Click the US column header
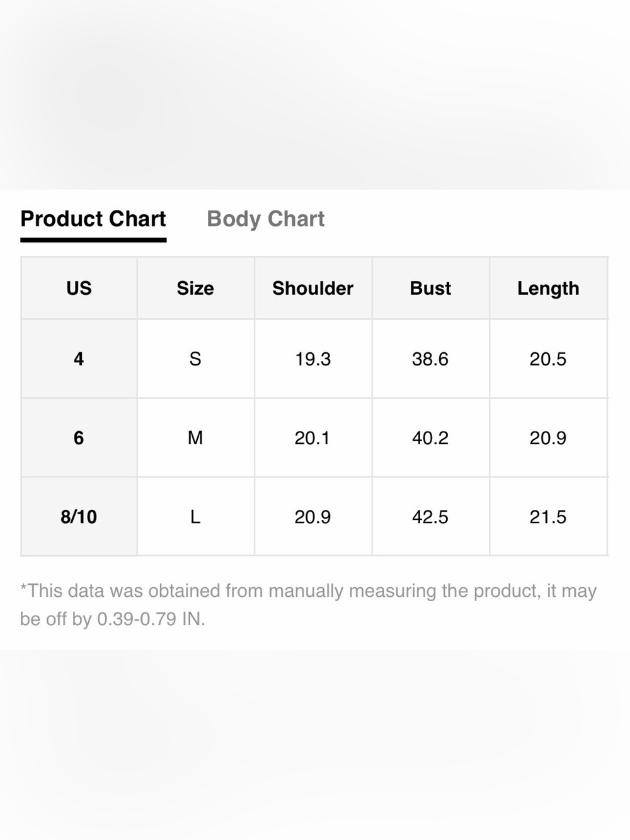The width and height of the screenshot is (630, 840). pos(79,288)
